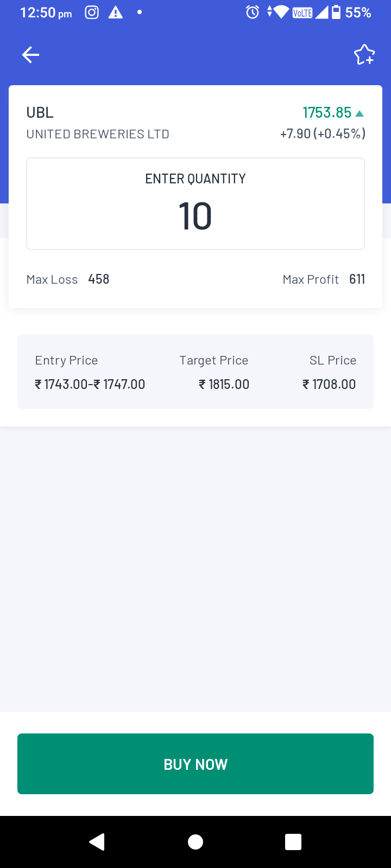The image size is (391, 868).
Task: Tap the green up-triangle price indicator
Action: pos(360,113)
